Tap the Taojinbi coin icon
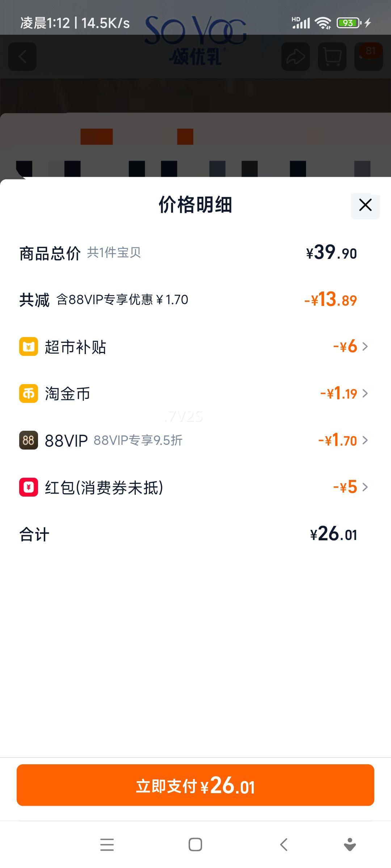The height and width of the screenshot is (868, 391). pos(29,393)
